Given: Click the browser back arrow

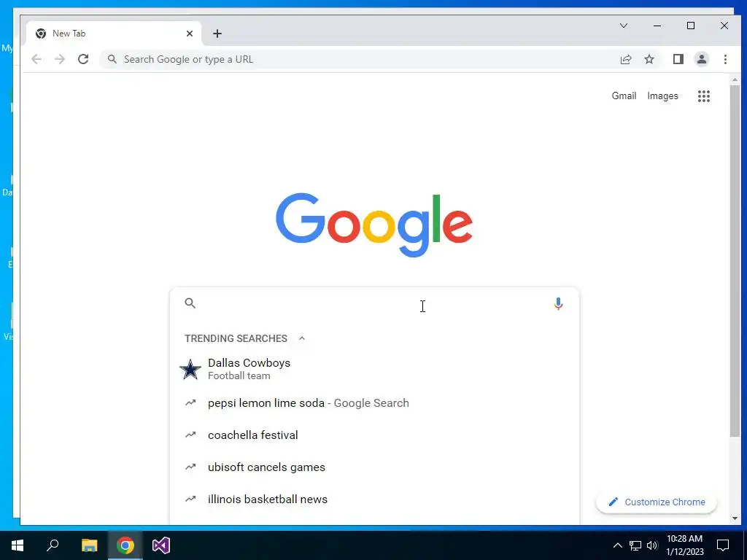Looking at the screenshot, I should 36,59.
